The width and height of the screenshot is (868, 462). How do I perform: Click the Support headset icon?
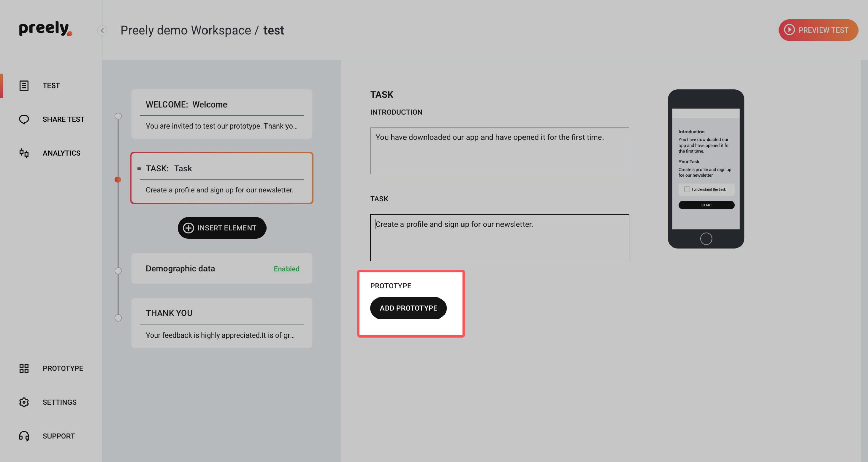click(24, 436)
